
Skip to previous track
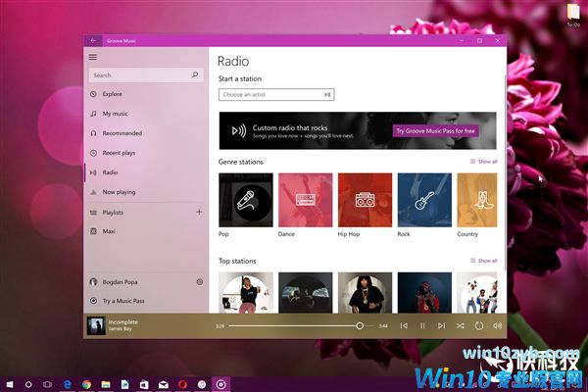(404, 326)
